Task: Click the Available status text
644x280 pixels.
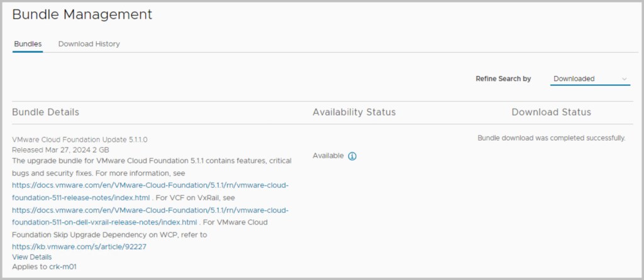Action: pos(328,156)
